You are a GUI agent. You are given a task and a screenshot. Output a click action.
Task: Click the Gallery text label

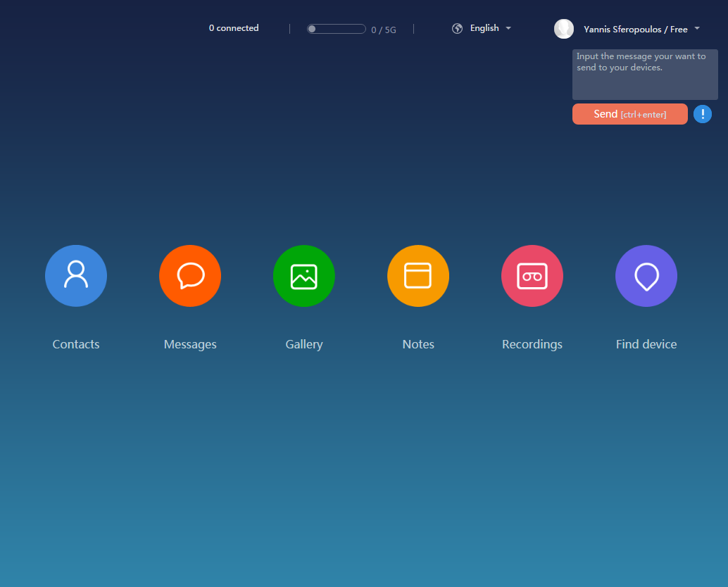coord(304,344)
